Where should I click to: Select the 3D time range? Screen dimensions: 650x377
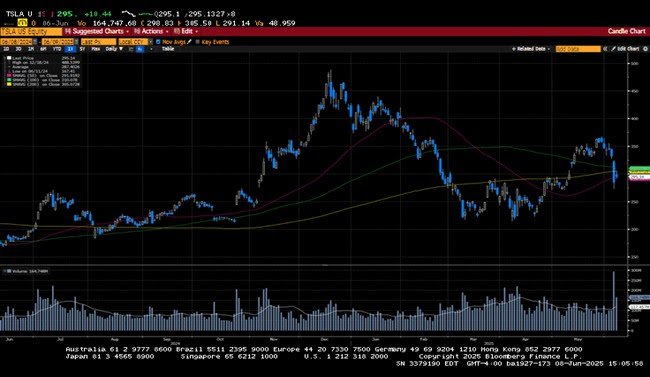18,49
